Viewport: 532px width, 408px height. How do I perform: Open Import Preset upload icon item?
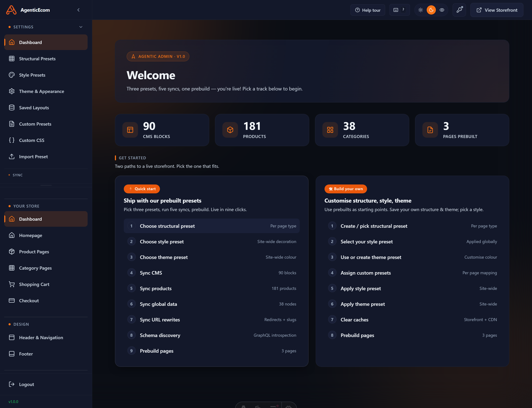tap(46, 156)
